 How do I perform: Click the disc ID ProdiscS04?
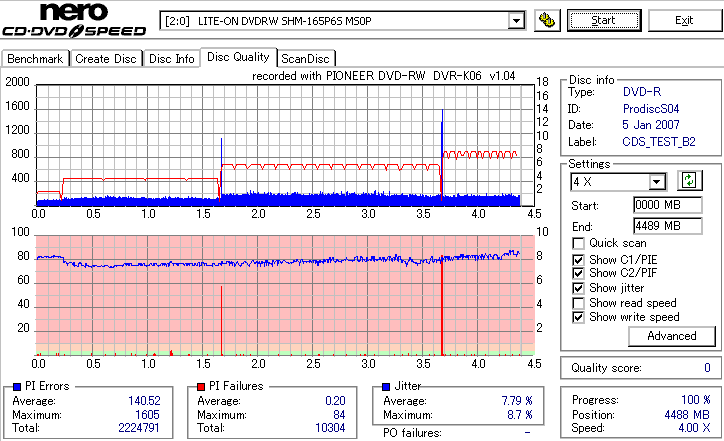651,109
